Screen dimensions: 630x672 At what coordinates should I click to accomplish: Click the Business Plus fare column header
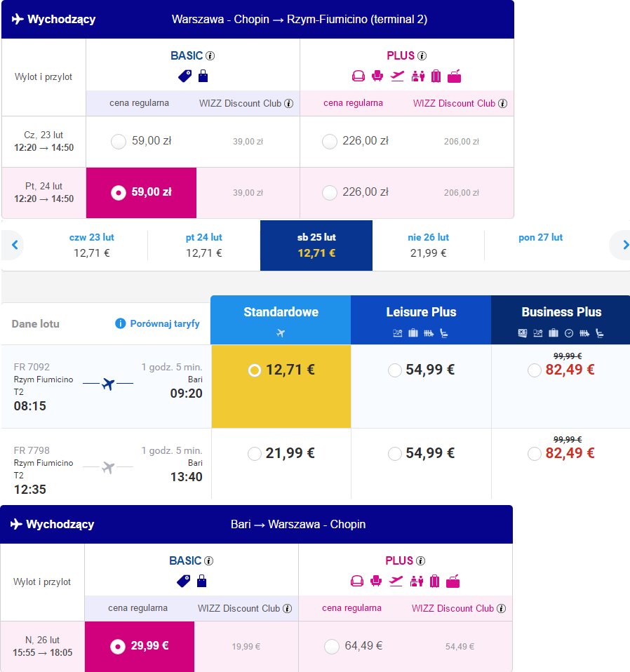(x=561, y=320)
